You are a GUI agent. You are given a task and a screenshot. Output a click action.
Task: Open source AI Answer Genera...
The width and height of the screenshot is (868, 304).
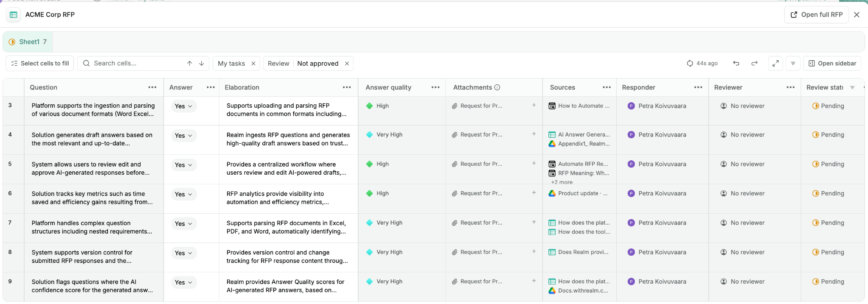[579, 135]
